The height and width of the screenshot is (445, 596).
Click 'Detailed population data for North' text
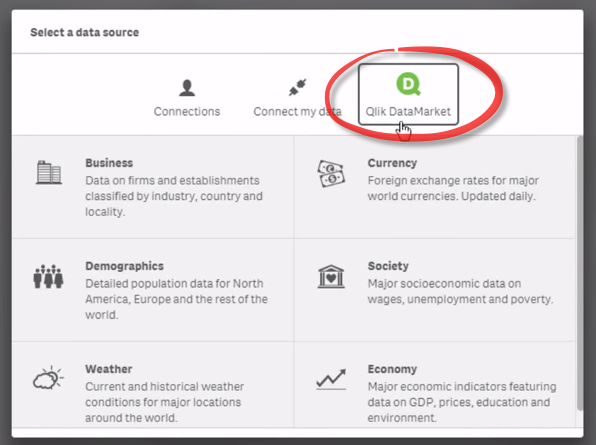coord(174,283)
